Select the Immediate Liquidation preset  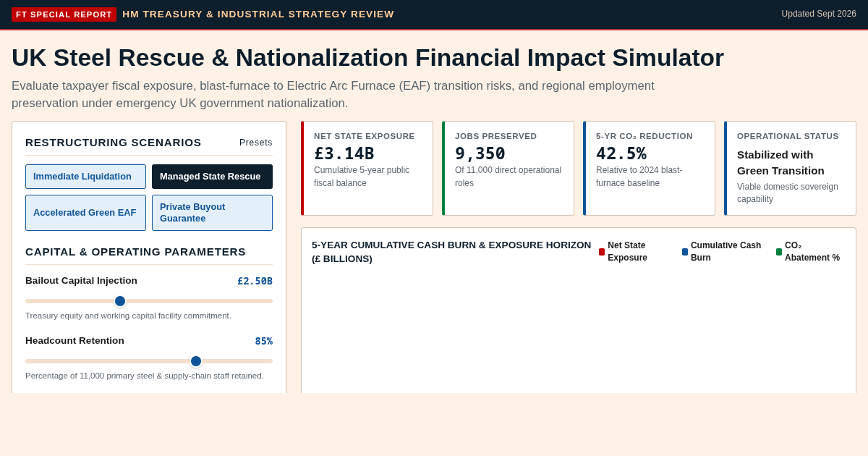[x=85, y=177]
